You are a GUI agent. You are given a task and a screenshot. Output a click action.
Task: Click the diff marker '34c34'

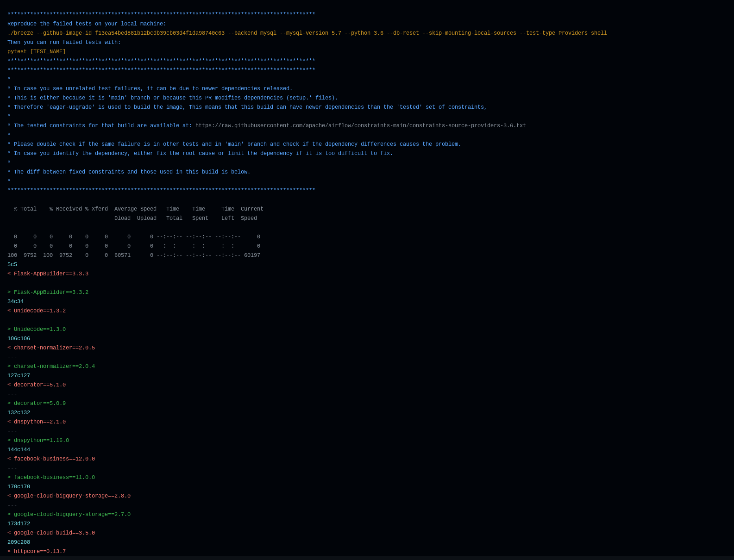click(15, 302)
